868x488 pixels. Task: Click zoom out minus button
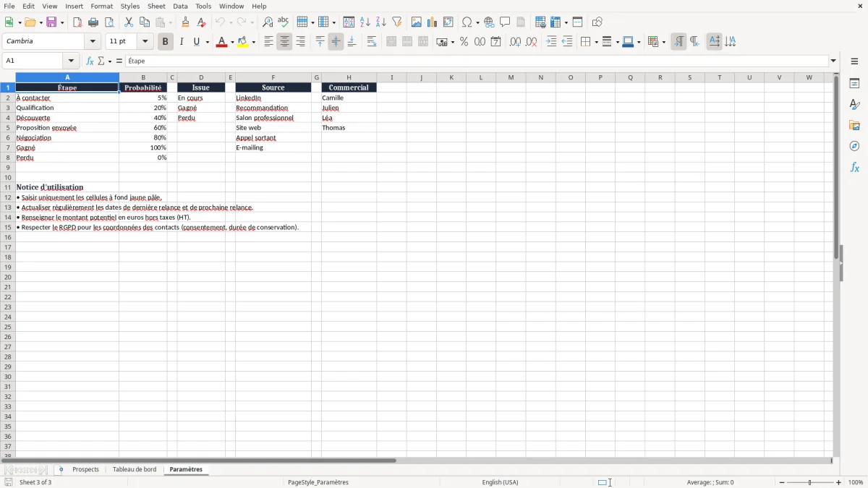[x=782, y=482]
